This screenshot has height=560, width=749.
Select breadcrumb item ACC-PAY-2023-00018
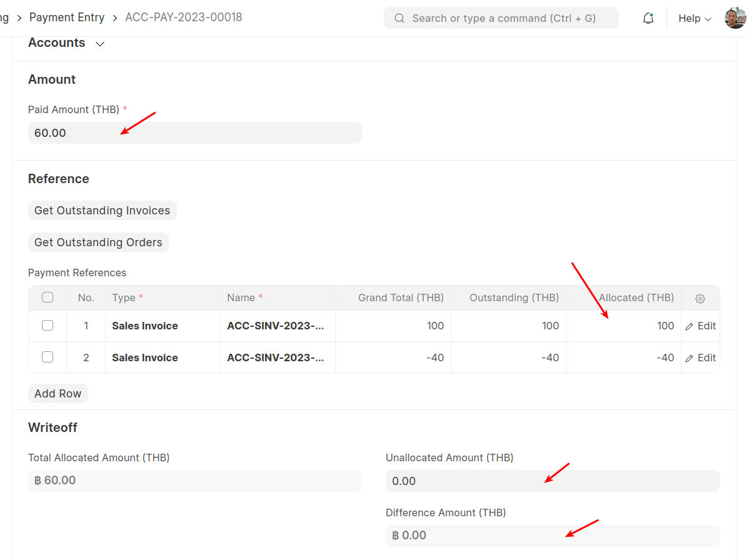pos(183,17)
